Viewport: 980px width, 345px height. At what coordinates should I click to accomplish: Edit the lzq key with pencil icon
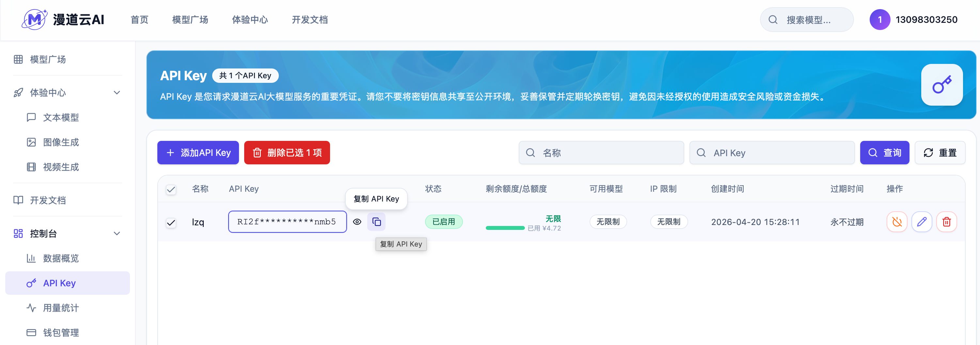[922, 222]
